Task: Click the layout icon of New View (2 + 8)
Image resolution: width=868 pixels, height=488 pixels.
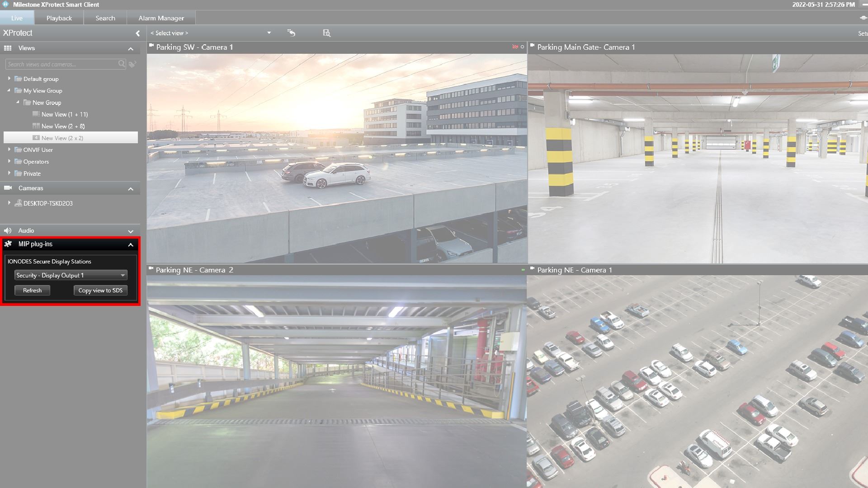Action: coord(36,126)
